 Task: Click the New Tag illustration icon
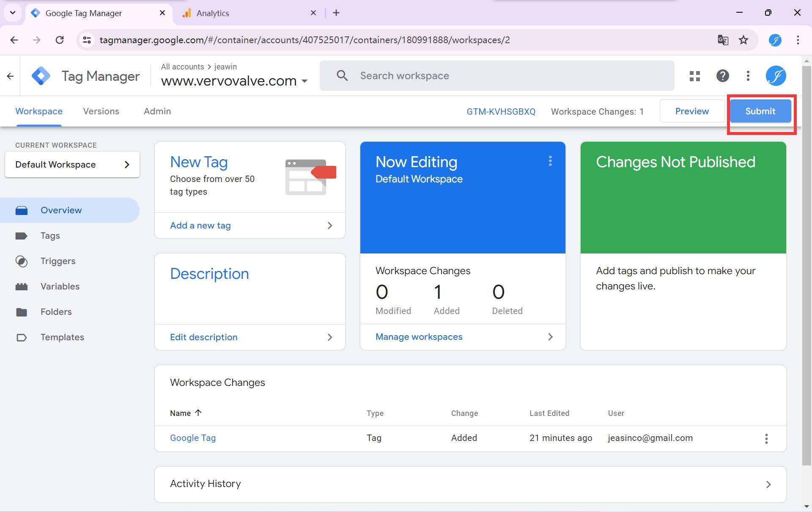(310, 177)
